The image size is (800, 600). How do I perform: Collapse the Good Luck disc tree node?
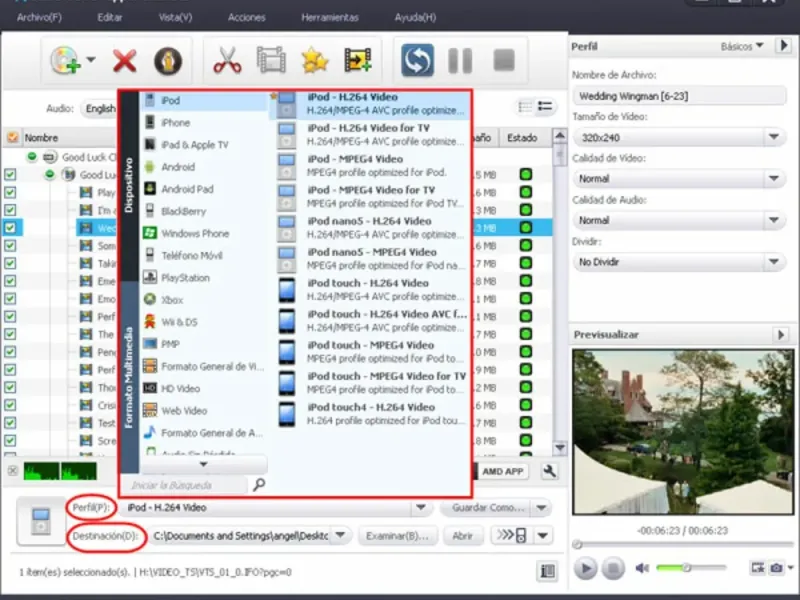point(32,156)
